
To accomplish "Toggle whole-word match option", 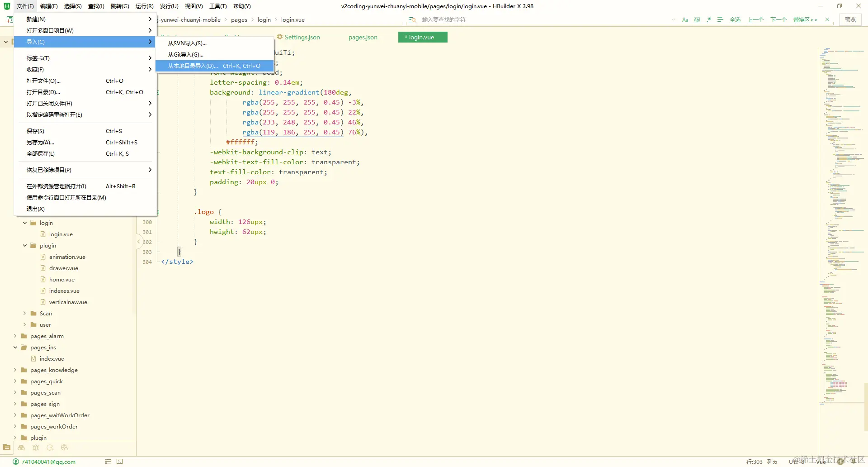I will (x=697, y=20).
